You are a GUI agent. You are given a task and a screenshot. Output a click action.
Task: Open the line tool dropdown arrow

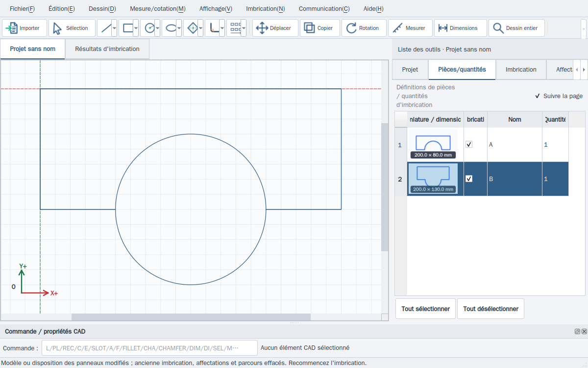click(114, 28)
